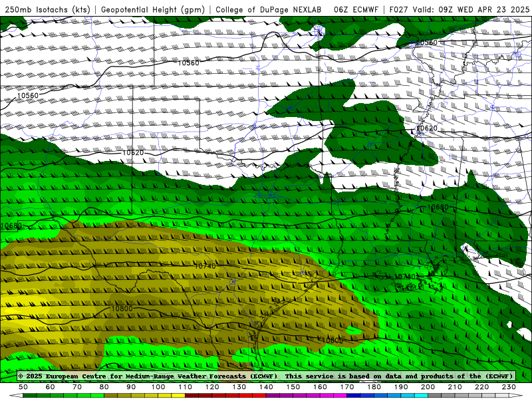Click the 110 value on color scale
This screenshot has width=532, height=399.
click(186, 387)
